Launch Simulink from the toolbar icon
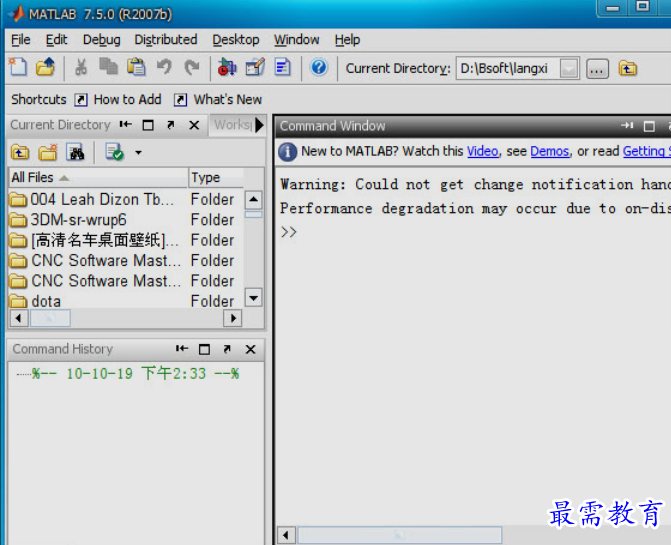The image size is (671, 545). click(227, 67)
